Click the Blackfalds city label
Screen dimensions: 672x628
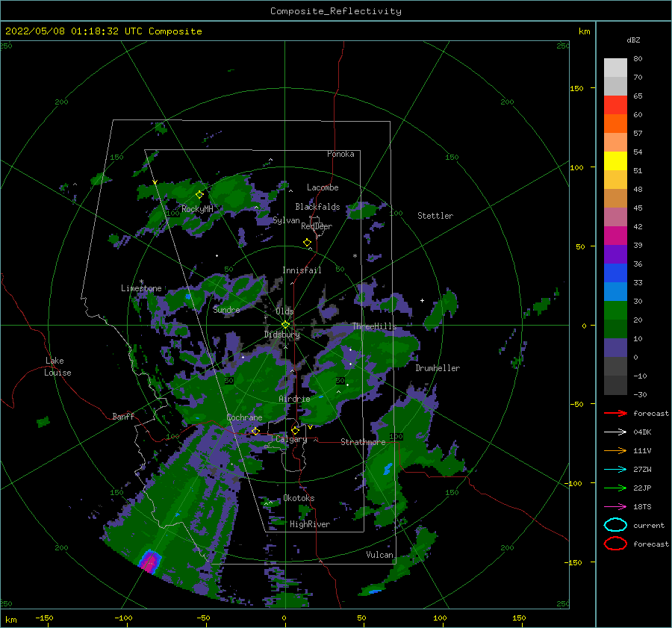click(317, 207)
